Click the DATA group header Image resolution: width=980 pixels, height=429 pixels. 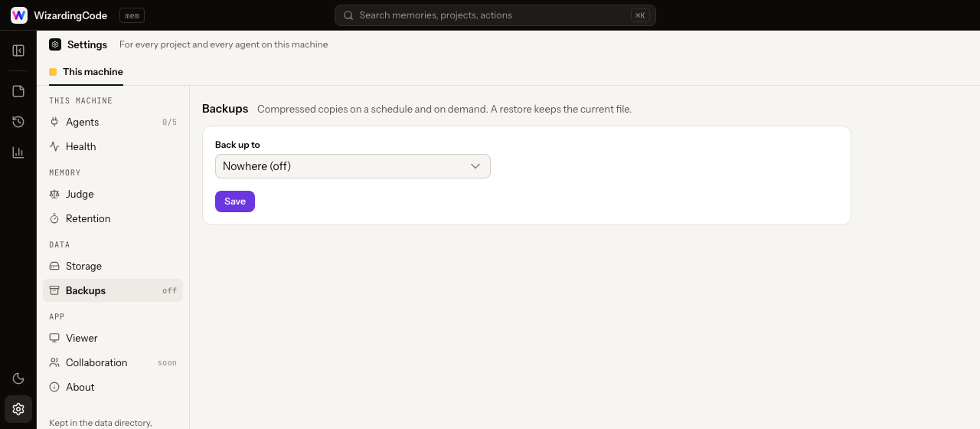coord(60,245)
